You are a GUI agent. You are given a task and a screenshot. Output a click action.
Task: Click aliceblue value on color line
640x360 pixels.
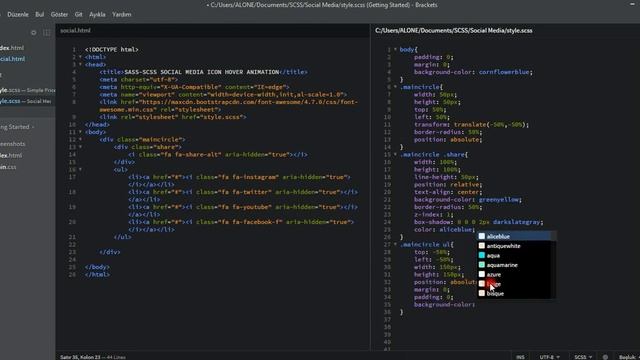point(456,230)
